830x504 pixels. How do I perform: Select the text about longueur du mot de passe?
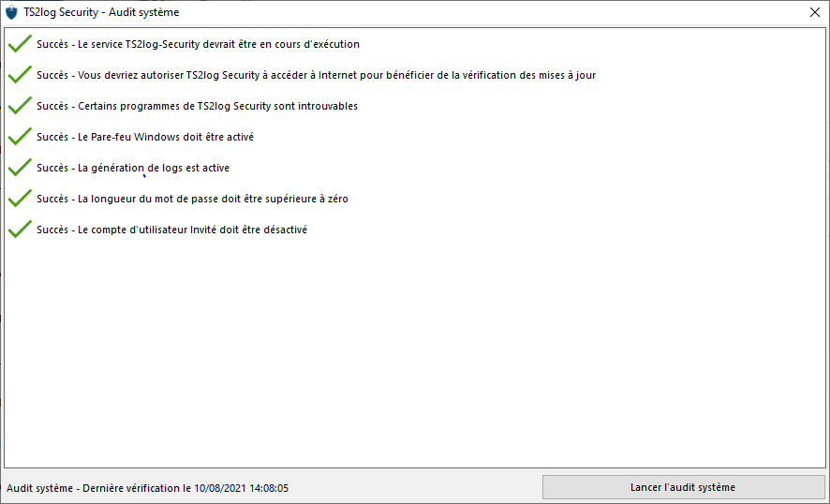tap(192, 199)
